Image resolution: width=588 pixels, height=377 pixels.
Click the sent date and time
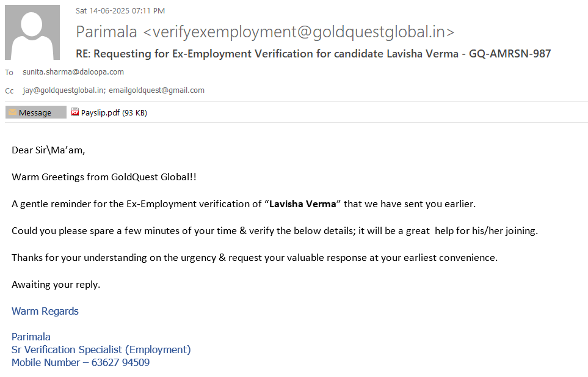click(120, 10)
